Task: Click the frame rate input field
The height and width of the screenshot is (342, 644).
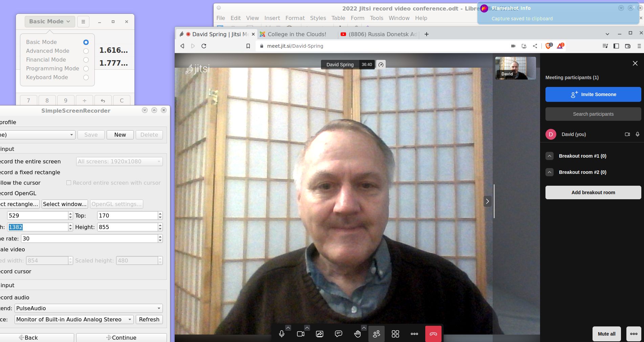Action: 89,238
